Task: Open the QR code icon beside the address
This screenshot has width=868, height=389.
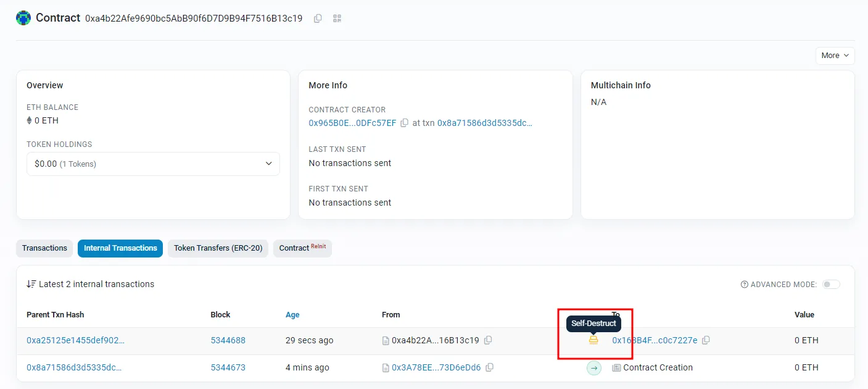Action: (x=337, y=19)
